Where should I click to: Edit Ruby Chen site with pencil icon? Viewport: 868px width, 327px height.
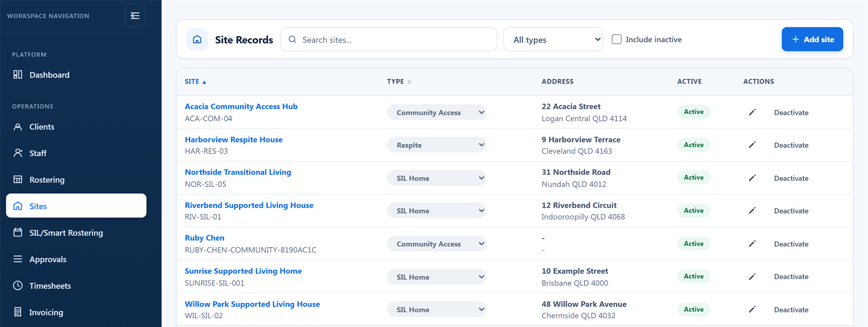tap(752, 243)
